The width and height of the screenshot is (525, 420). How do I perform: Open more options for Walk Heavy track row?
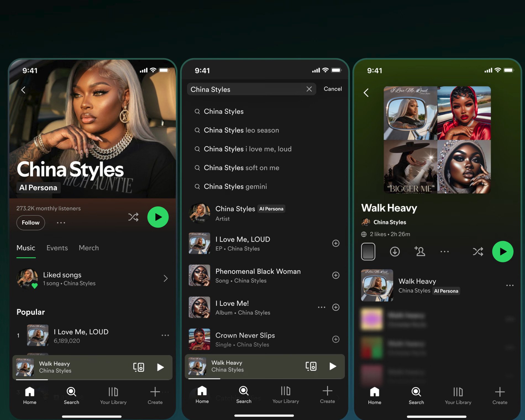pos(510,285)
